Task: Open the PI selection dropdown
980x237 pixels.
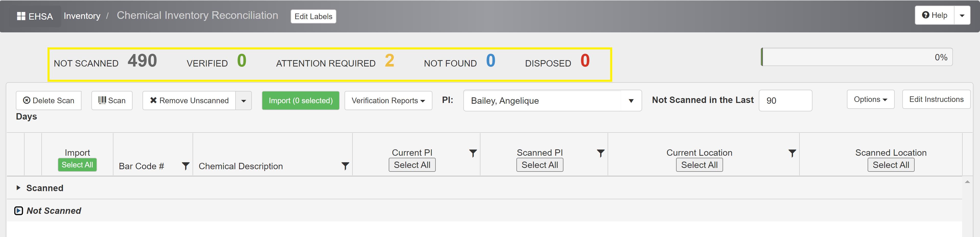Action: (x=631, y=101)
